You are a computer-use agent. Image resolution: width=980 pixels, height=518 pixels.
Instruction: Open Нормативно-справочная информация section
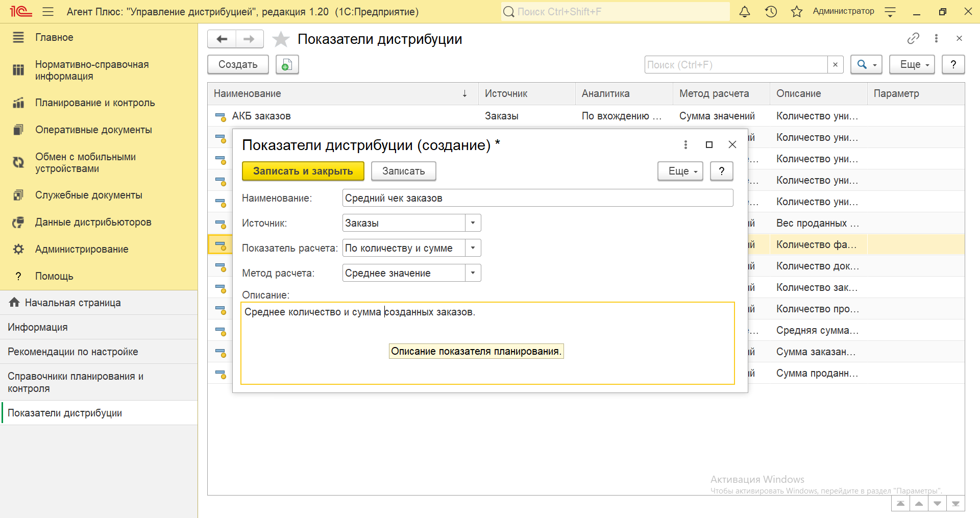[99, 70]
